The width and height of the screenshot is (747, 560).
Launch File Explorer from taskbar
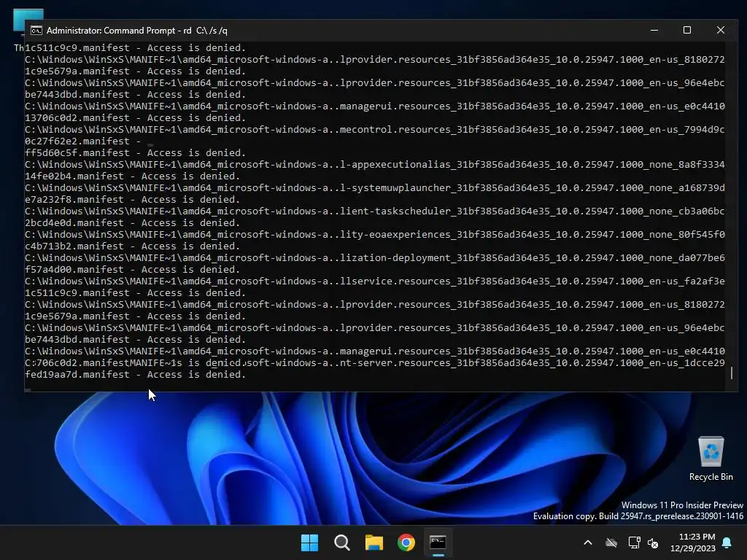click(x=374, y=542)
